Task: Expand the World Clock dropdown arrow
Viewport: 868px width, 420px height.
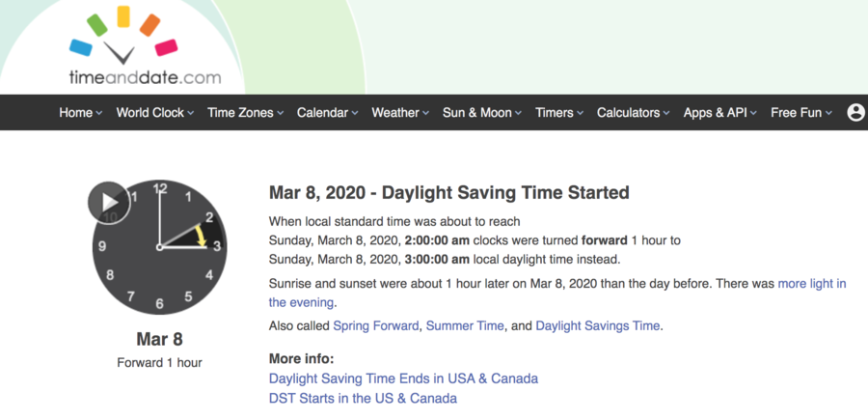Action: click(x=190, y=113)
